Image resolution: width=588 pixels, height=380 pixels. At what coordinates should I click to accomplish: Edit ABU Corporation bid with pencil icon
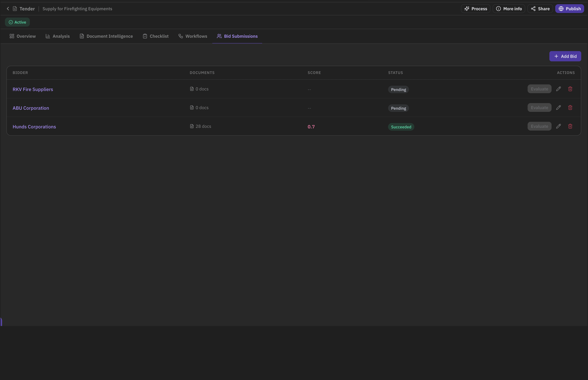tap(559, 107)
